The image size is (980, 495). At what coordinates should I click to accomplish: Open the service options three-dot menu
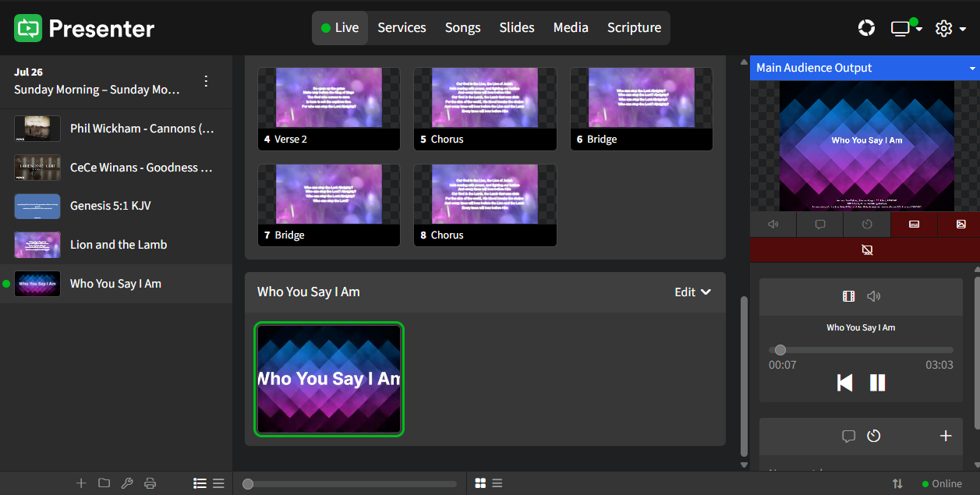(206, 81)
